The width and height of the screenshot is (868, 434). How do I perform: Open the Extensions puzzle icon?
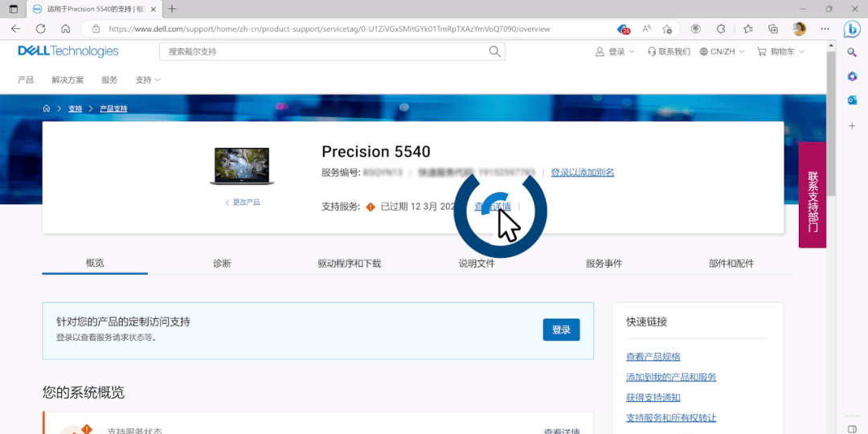click(721, 29)
